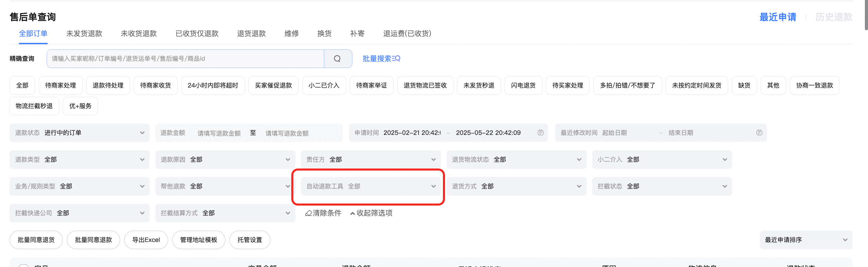Open 退款状态 dropdown
Image resolution: width=868 pixels, height=267 pixels.
click(80, 133)
